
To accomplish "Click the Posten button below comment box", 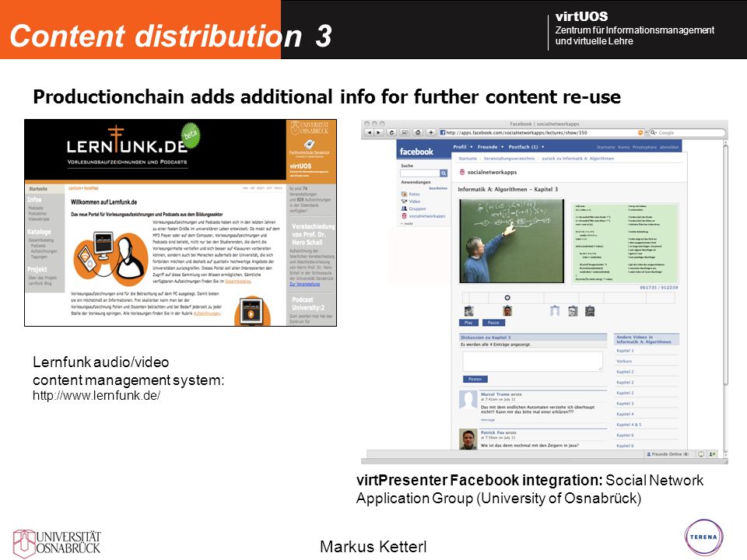I will (x=475, y=379).
